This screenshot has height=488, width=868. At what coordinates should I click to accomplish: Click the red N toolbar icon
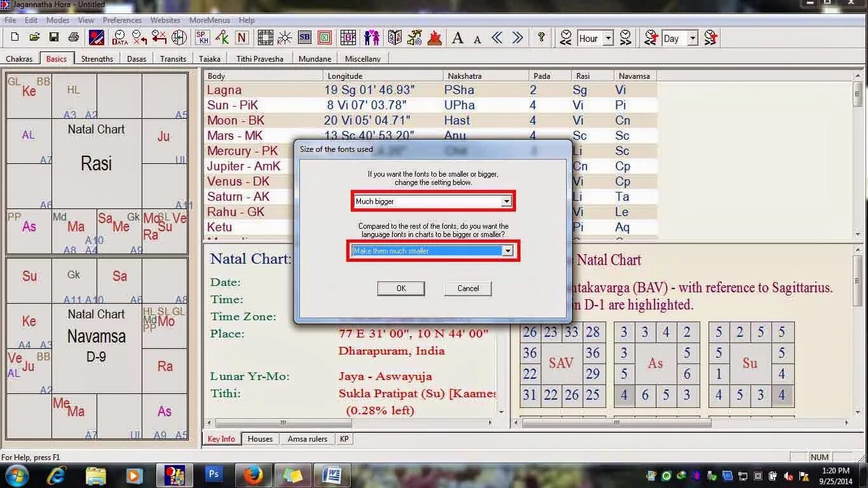241,37
